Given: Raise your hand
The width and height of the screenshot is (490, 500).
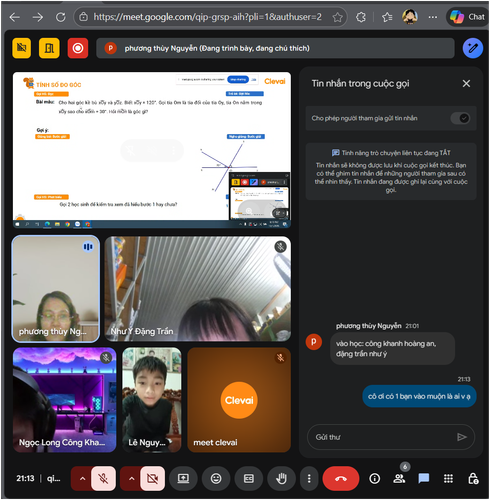Looking at the screenshot, I should 281,479.
